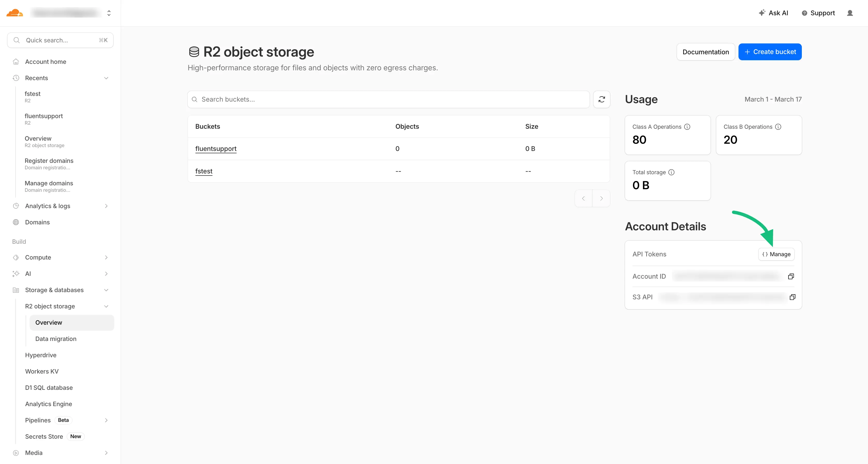Collapse Storage & databases section
This screenshot has width=868, height=464.
[106, 290]
